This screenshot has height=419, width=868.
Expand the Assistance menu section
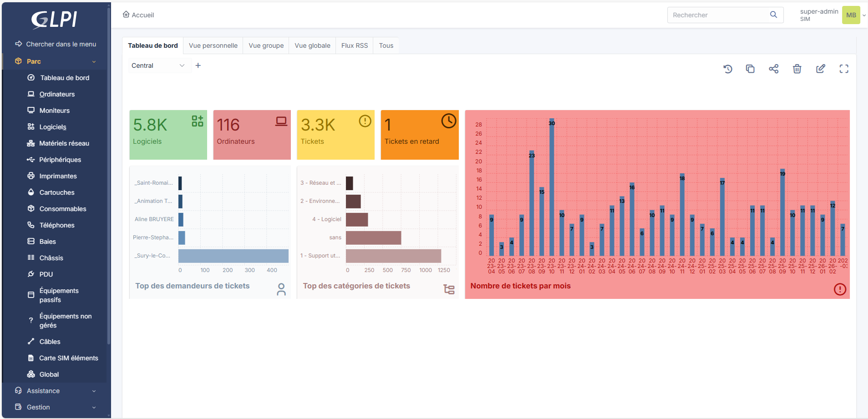pos(56,391)
